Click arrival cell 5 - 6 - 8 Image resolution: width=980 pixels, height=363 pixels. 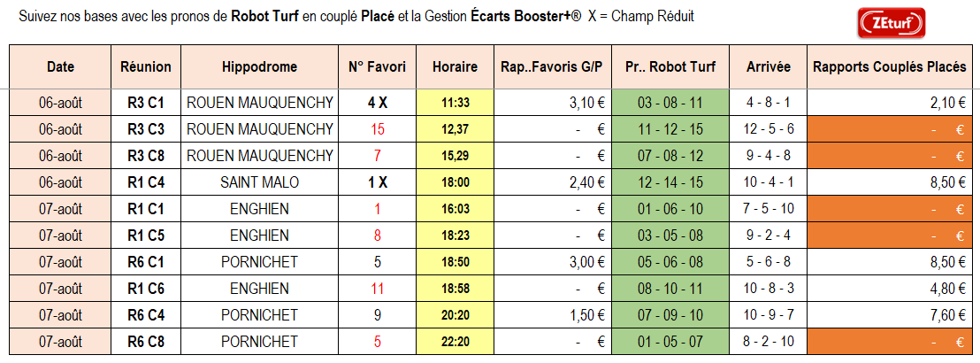tap(768, 261)
